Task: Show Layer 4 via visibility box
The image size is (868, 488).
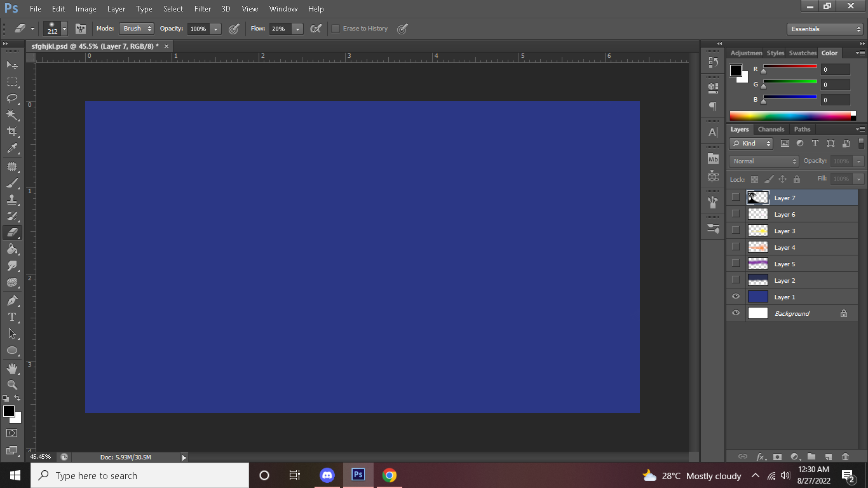Action: tap(736, 247)
